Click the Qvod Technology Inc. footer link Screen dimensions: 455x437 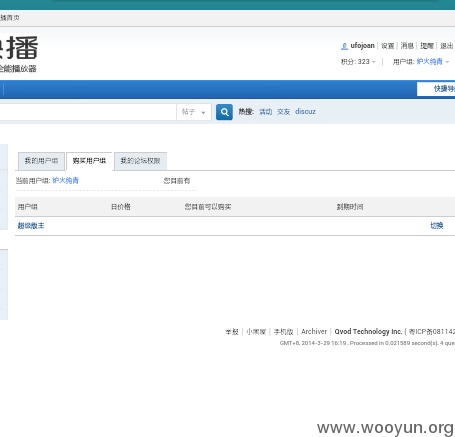click(368, 332)
